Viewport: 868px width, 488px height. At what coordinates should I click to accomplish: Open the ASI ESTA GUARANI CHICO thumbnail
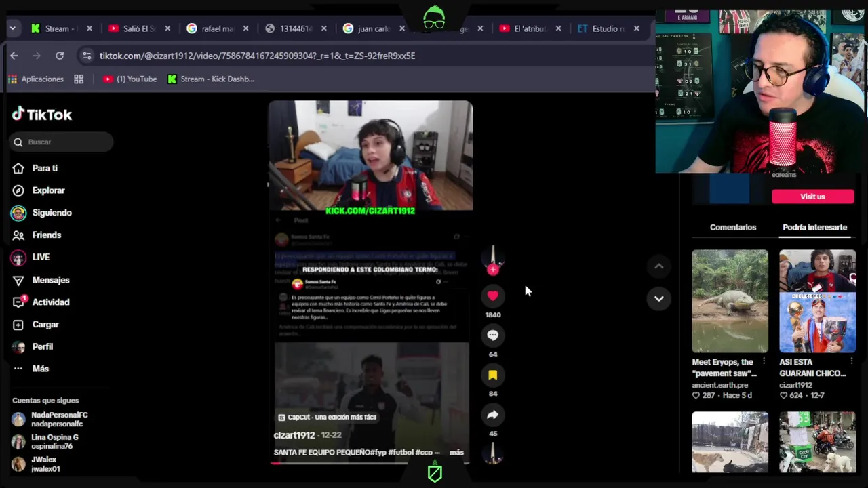[817, 301]
